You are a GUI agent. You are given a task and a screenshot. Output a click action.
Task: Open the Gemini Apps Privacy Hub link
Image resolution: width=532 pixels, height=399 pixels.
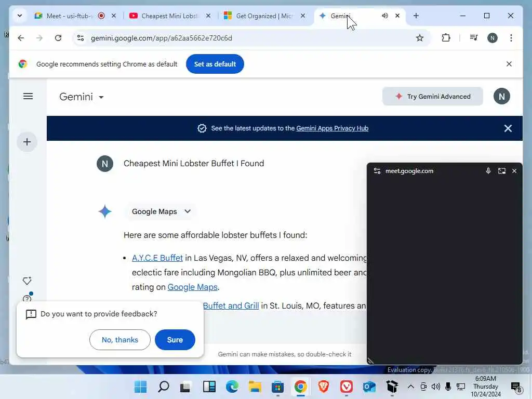click(332, 128)
